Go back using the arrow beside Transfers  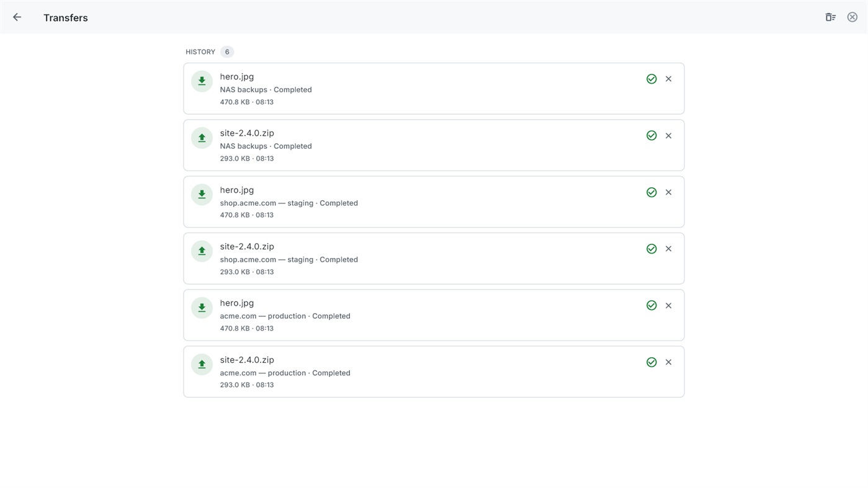tap(17, 17)
